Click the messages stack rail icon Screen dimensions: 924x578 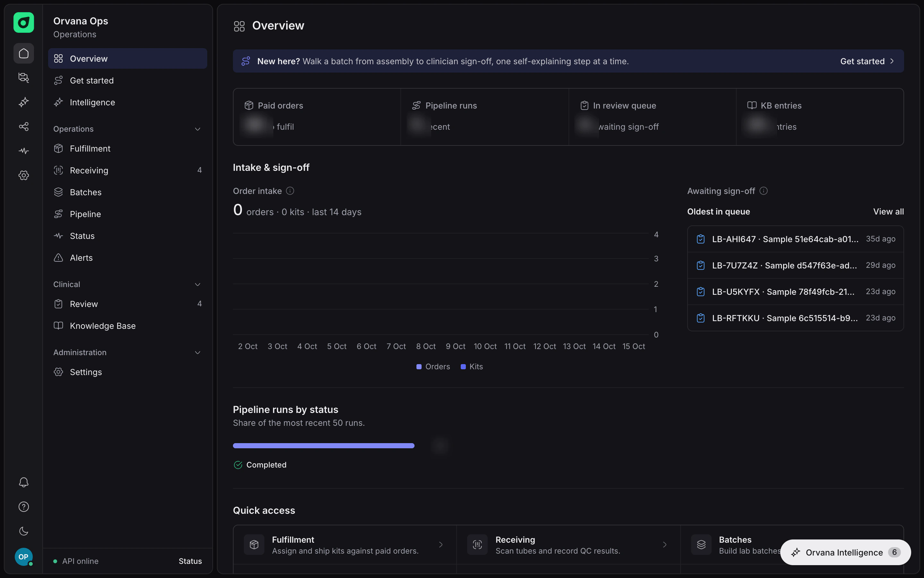24,78
